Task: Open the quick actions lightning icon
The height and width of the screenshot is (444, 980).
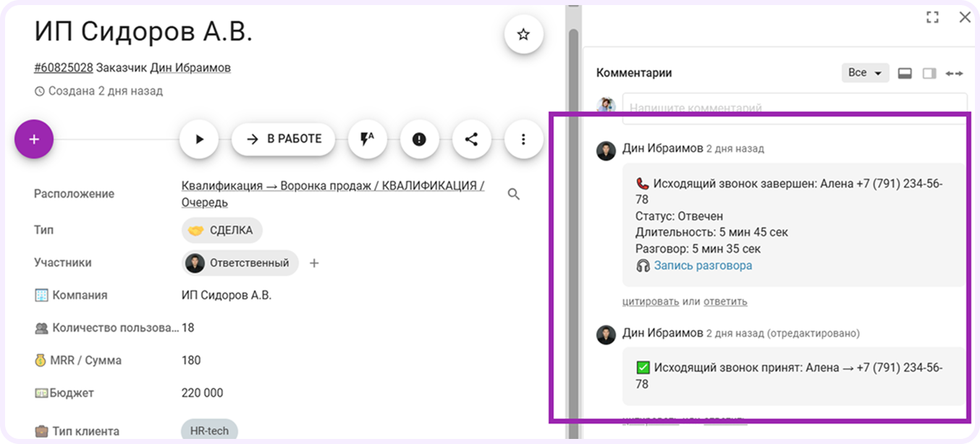Action: point(368,139)
